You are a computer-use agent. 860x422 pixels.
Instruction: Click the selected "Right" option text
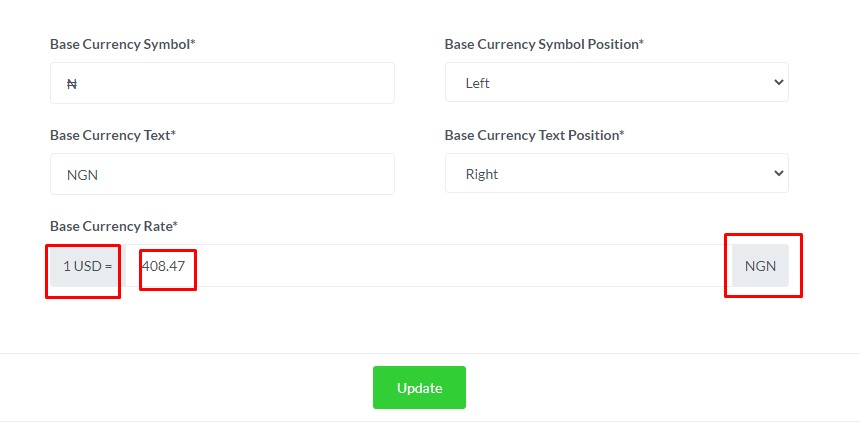point(482,174)
